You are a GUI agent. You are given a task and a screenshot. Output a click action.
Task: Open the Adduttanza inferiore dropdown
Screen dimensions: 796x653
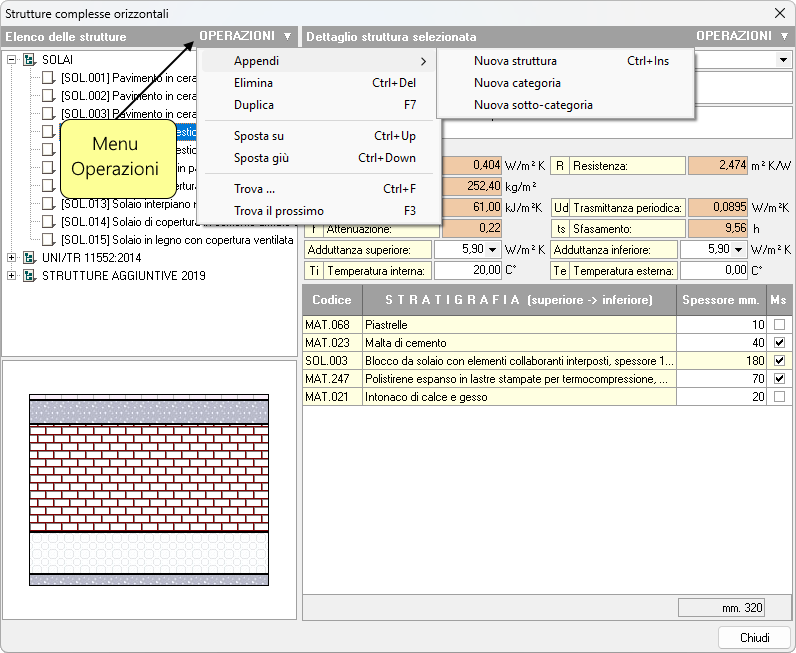pyautogui.click(x=738, y=249)
